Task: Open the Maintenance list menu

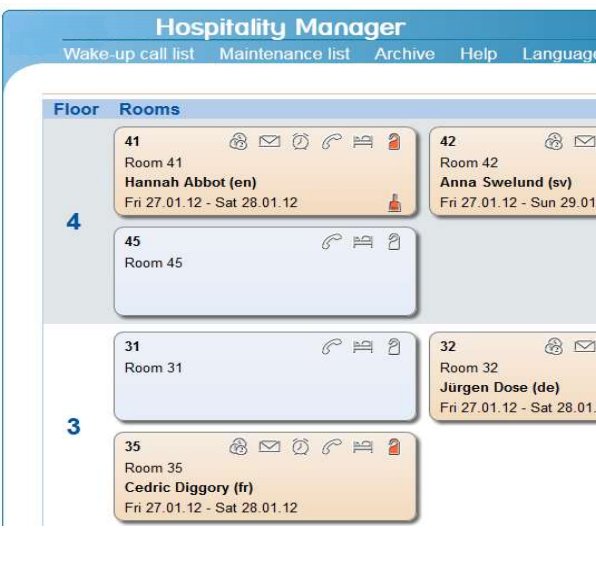Action: (285, 54)
